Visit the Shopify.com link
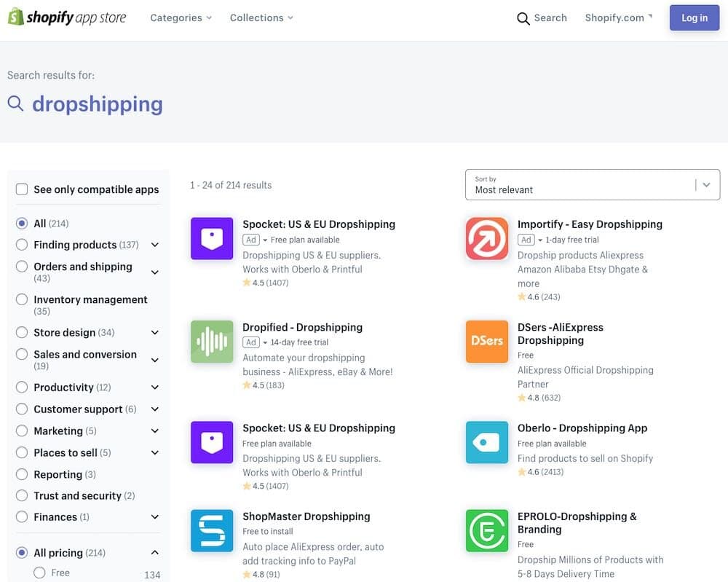The width and height of the screenshot is (728, 582). [x=614, y=17]
